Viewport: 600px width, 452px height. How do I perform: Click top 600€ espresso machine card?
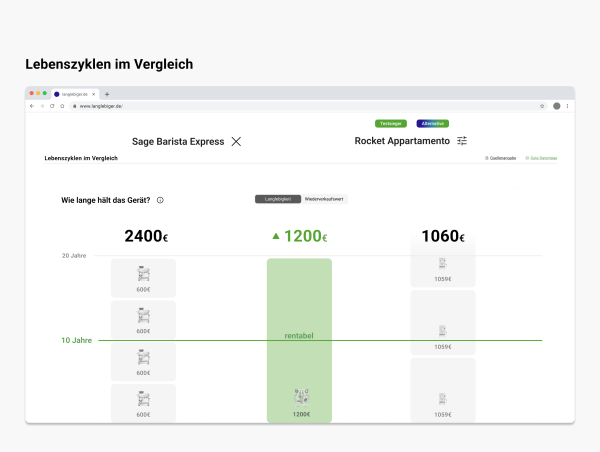143,277
